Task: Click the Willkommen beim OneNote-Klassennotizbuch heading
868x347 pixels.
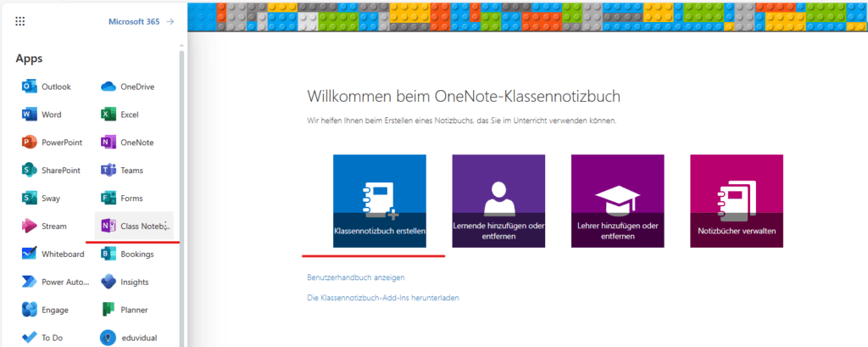Action: pyautogui.click(x=464, y=96)
